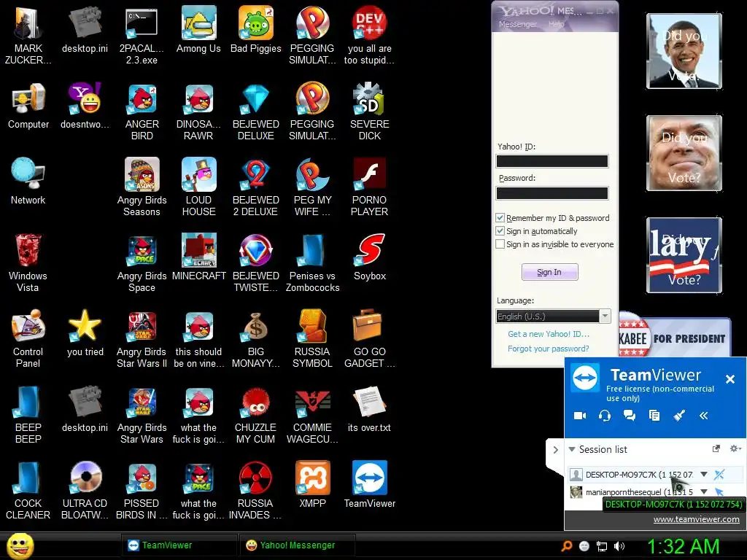Launch Angry Birds Space shortcut
The image size is (747, 560).
[142, 262]
